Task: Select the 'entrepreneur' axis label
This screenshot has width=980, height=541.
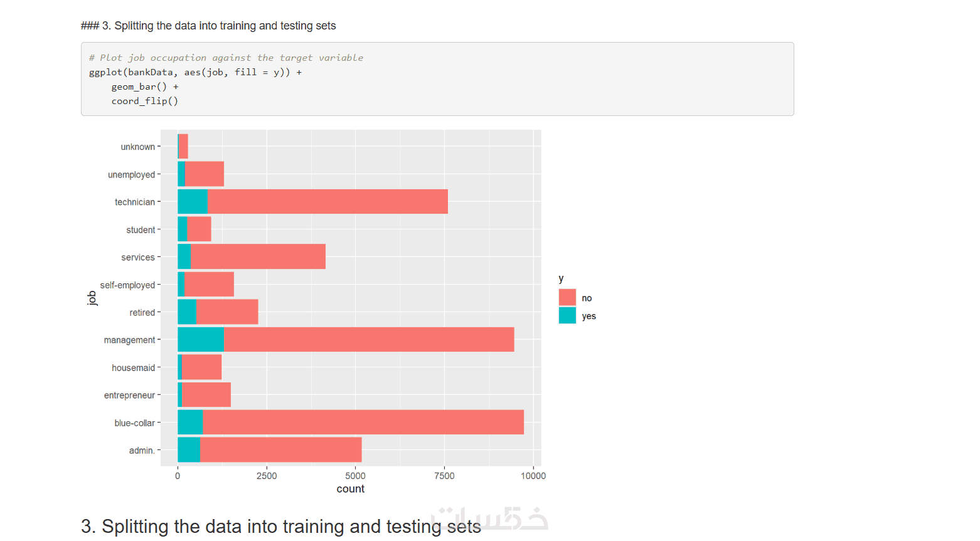Action: click(129, 396)
